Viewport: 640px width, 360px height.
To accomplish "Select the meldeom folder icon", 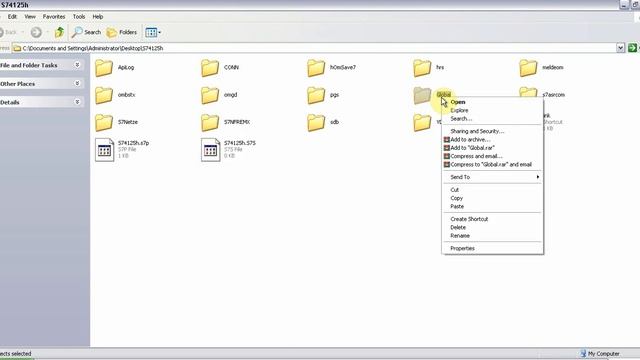I will pos(528,68).
